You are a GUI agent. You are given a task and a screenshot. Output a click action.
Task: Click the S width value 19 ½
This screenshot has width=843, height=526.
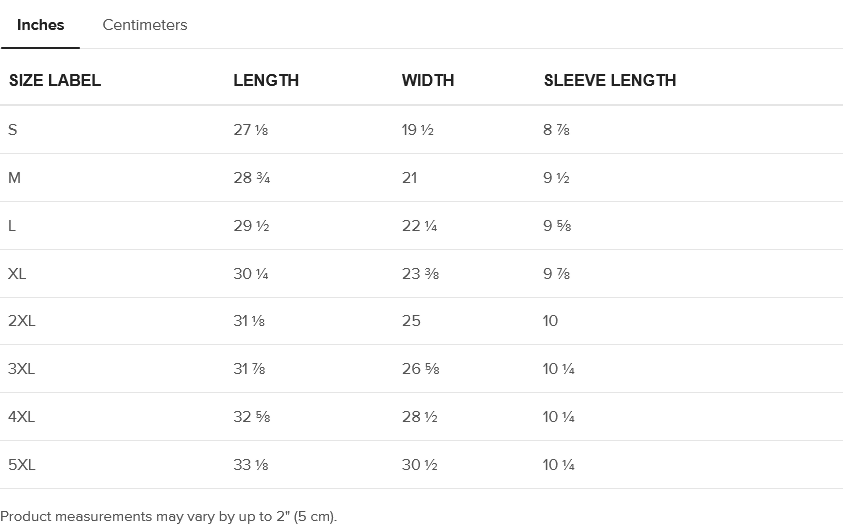click(x=418, y=130)
